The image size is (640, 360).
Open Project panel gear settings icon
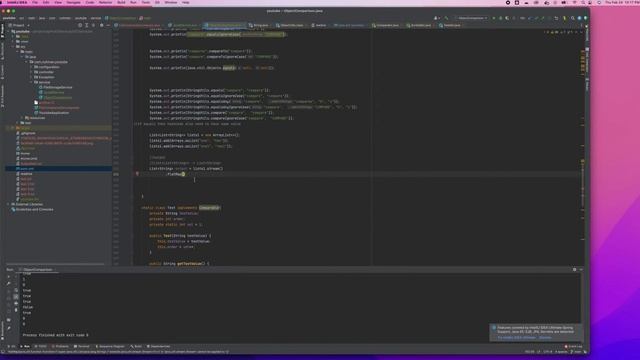[102, 25]
